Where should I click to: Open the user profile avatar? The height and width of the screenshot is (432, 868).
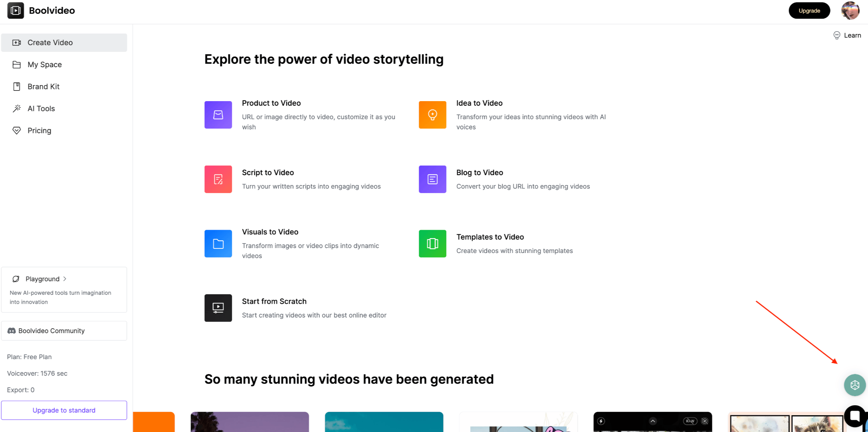(x=850, y=11)
